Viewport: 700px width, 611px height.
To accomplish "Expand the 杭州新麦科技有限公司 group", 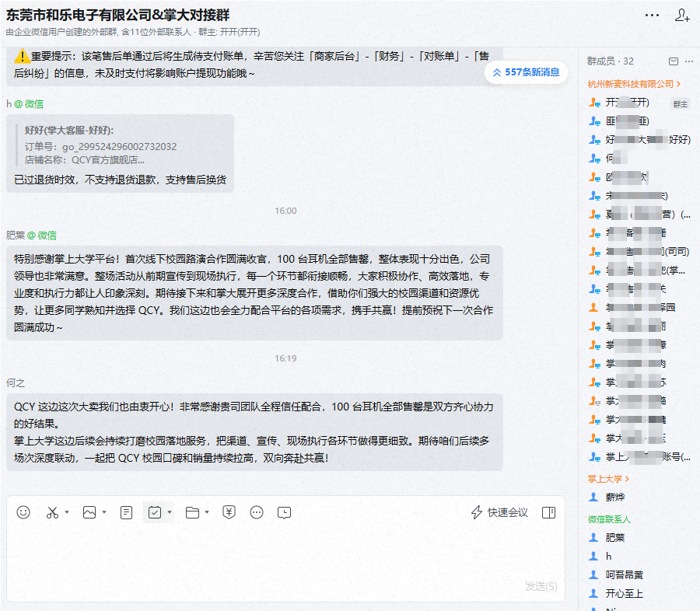I will (634, 84).
